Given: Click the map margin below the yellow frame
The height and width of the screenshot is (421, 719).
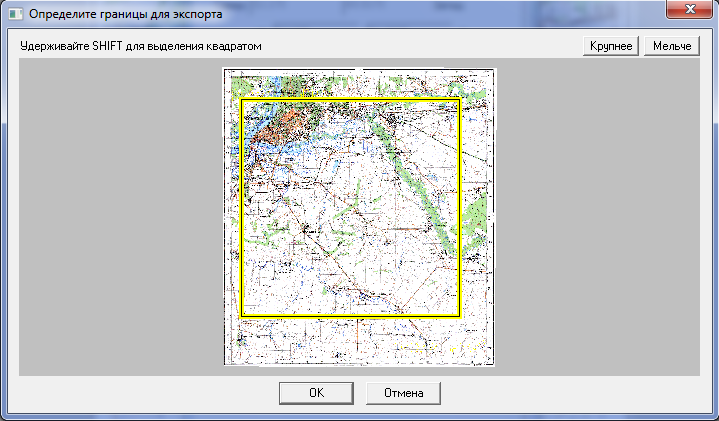Looking at the screenshot, I should pos(350,342).
